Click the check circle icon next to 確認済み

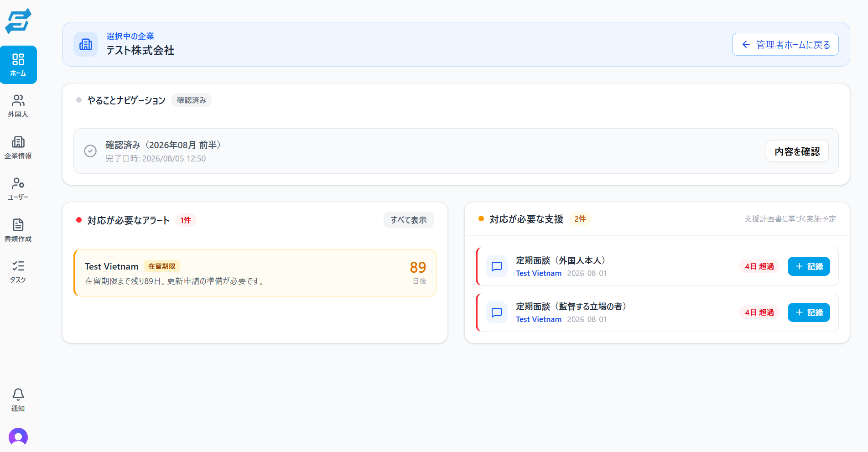pyautogui.click(x=90, y=151)
